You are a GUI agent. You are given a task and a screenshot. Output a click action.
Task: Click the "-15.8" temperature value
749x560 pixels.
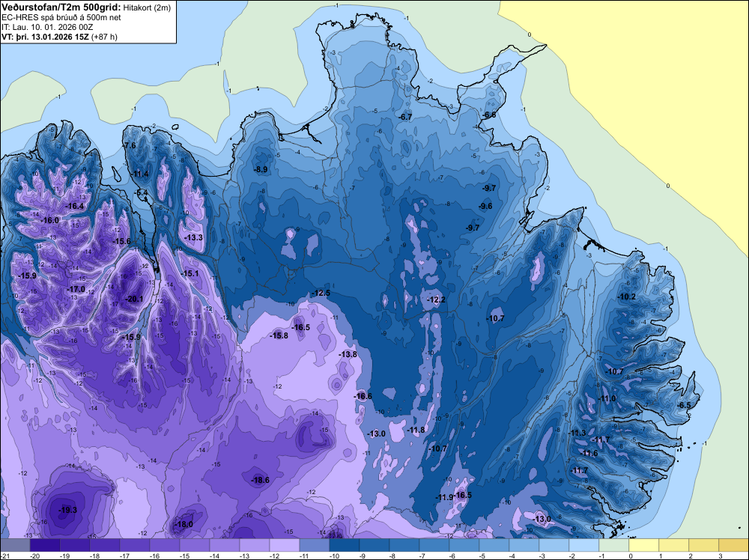click(x=279, y=335)
